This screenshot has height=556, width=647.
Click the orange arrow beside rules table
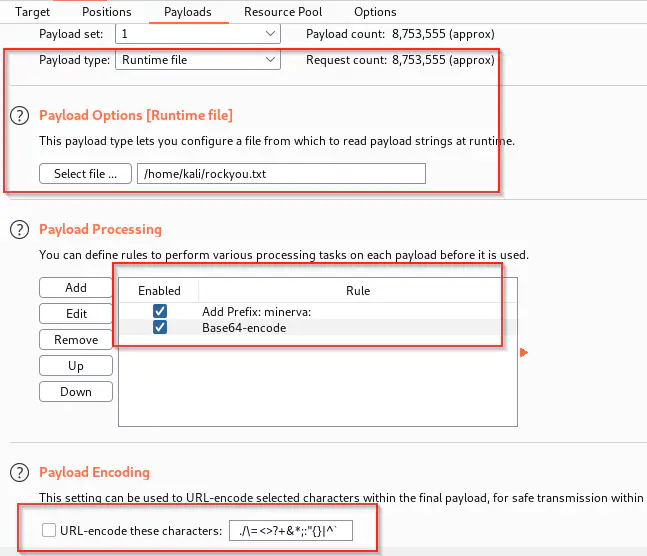pos(523,352)
